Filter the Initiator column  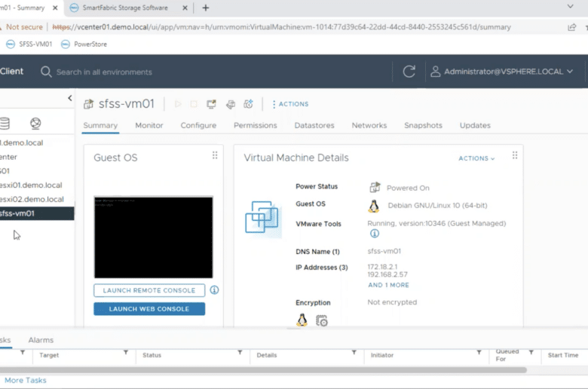tap(479, 352)
